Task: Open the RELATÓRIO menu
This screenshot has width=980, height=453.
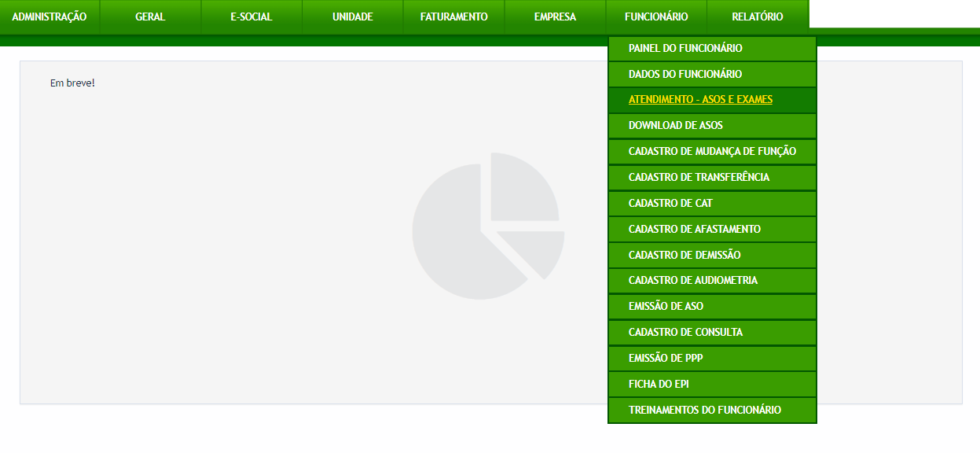Action: point(758,17)
